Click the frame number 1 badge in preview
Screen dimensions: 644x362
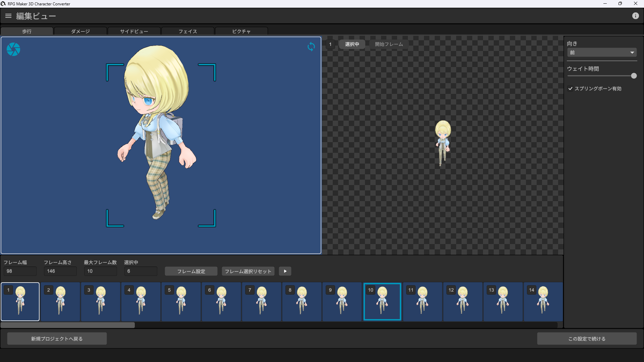tap(330, 44)
